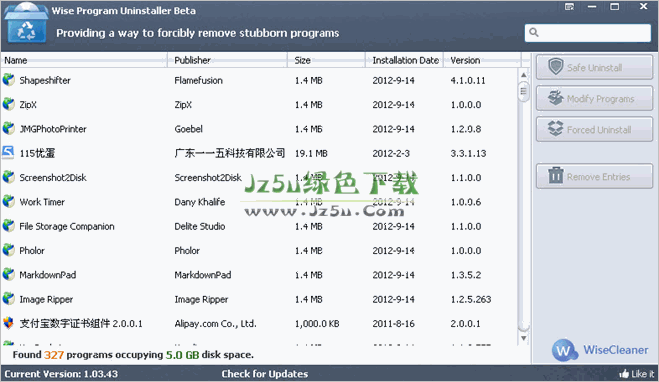Open the title bar menu icon

(569, 7)
